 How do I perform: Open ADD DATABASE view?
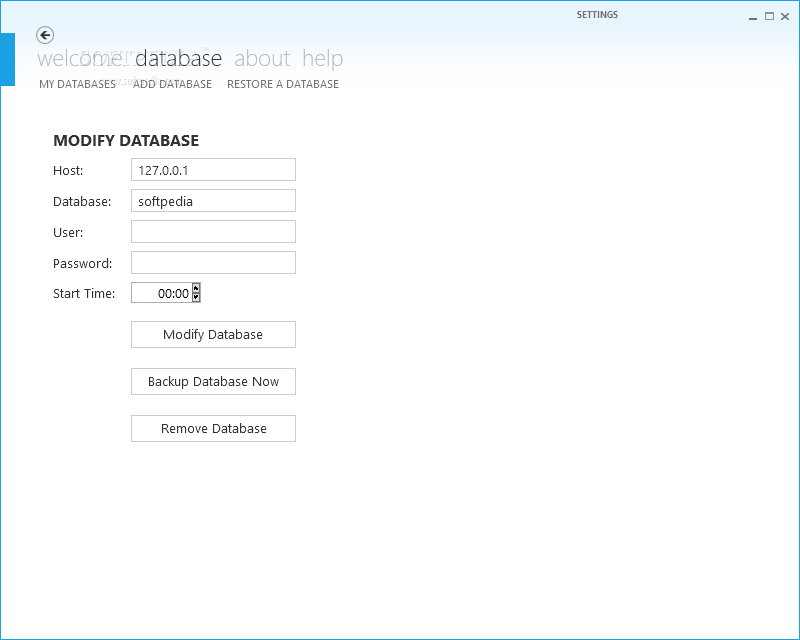coord(173,84)
